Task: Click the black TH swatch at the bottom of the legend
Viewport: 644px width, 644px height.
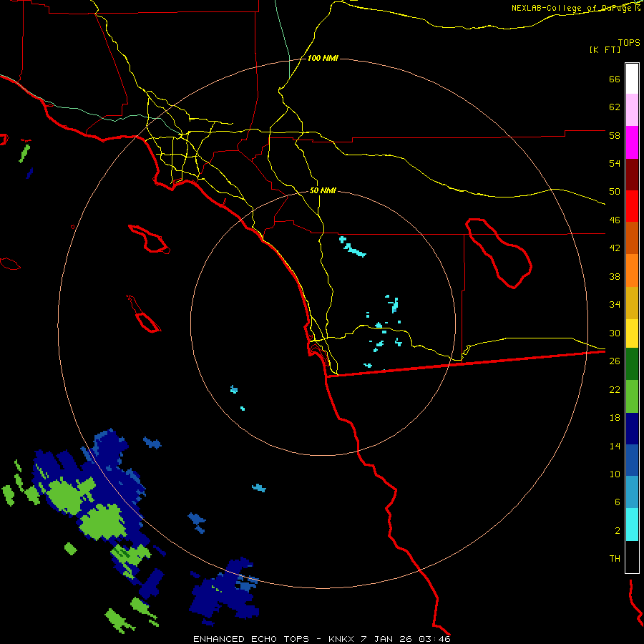Action: pyautogui.click(x=632, y=557)
